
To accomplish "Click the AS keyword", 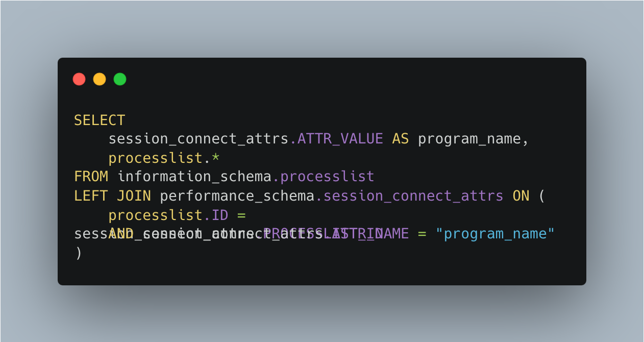I will [x=401, y=139].
